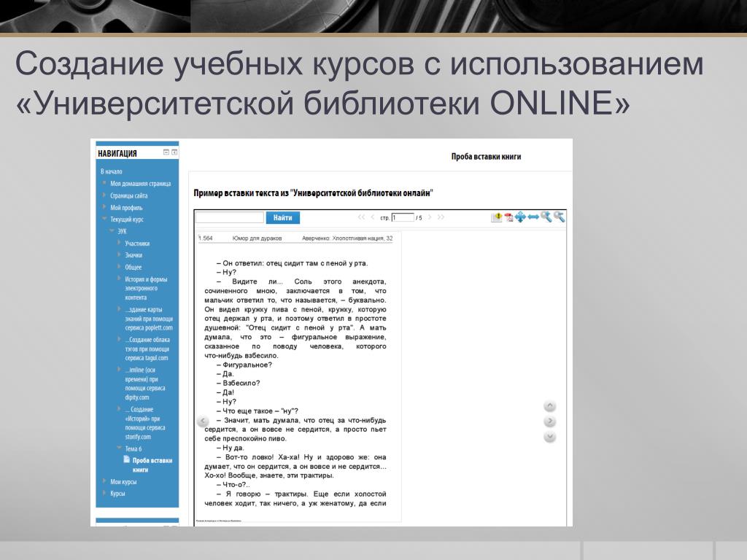Collapse the Текущий курс tree node
Screen dimensions: 747x560
click(104, 219)
